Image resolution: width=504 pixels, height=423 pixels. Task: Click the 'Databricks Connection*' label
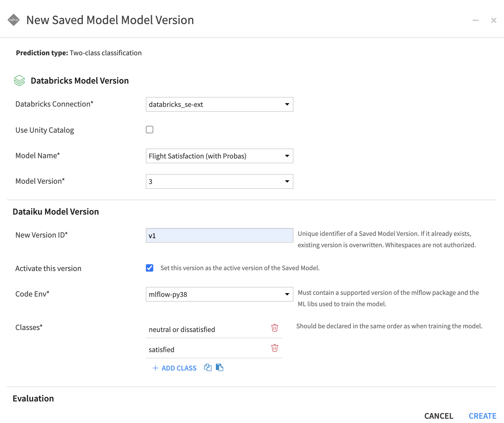[x=54, y=104]
